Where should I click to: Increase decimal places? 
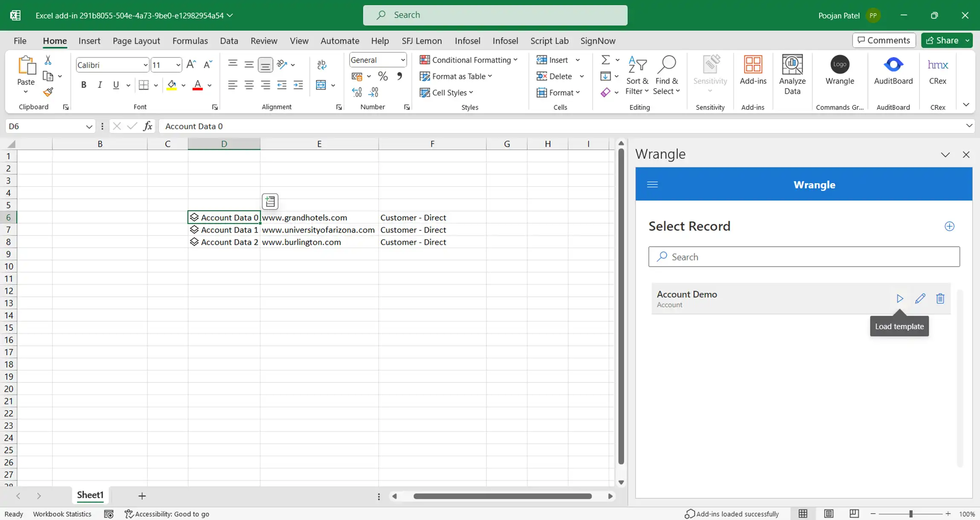(x=357, y=92)
